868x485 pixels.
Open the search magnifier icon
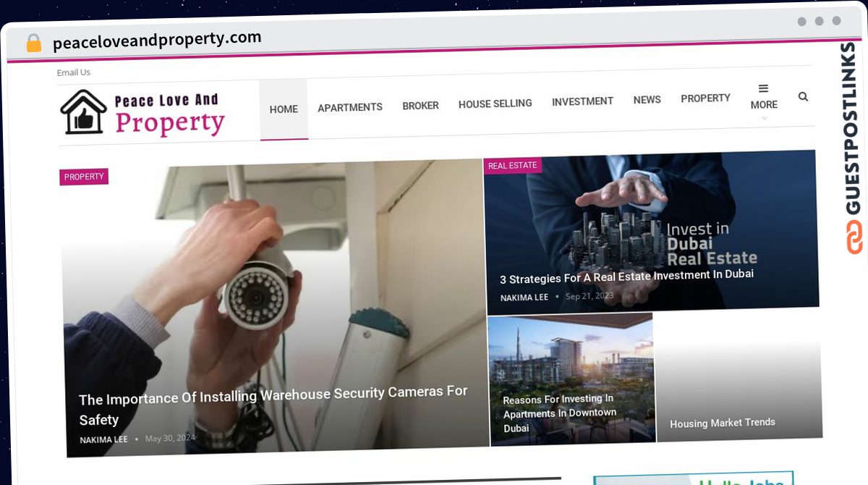[803, 96]
